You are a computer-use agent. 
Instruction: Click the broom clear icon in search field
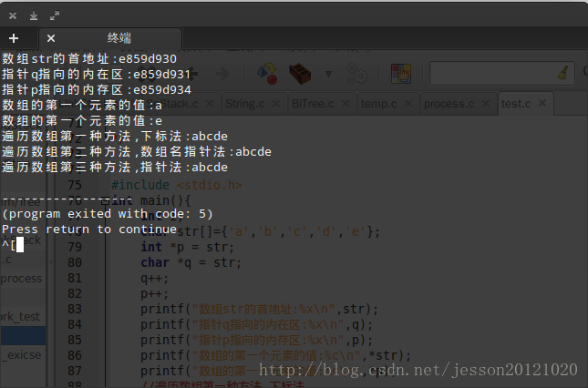tap(562, 74)
